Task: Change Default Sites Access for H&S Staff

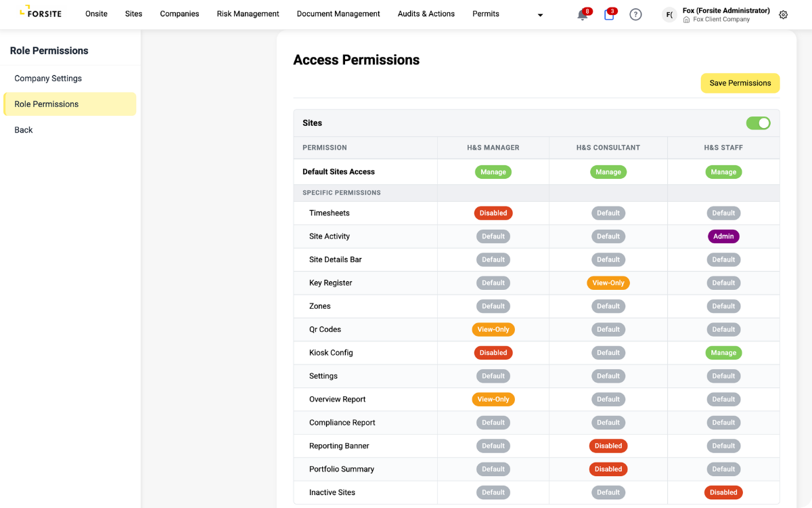Action: [723, 172]
